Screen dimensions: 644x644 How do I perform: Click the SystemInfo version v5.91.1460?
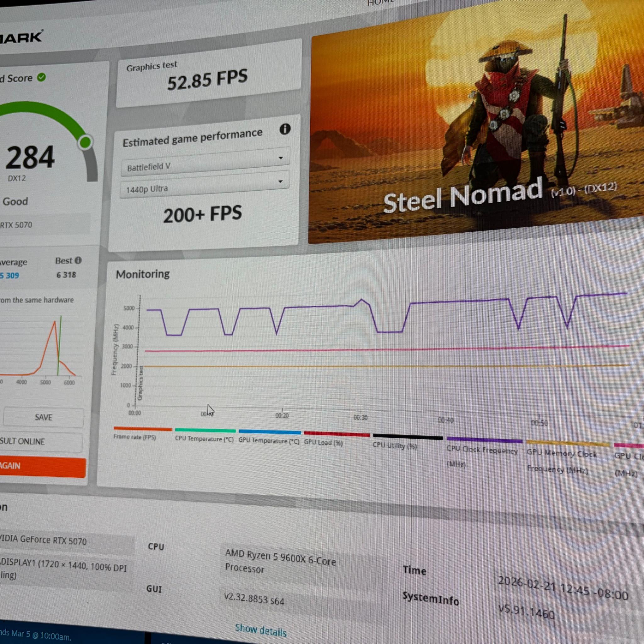526,612
